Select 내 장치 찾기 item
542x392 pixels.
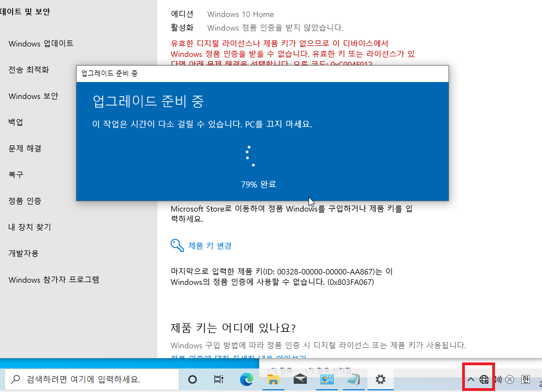[30, 227]
